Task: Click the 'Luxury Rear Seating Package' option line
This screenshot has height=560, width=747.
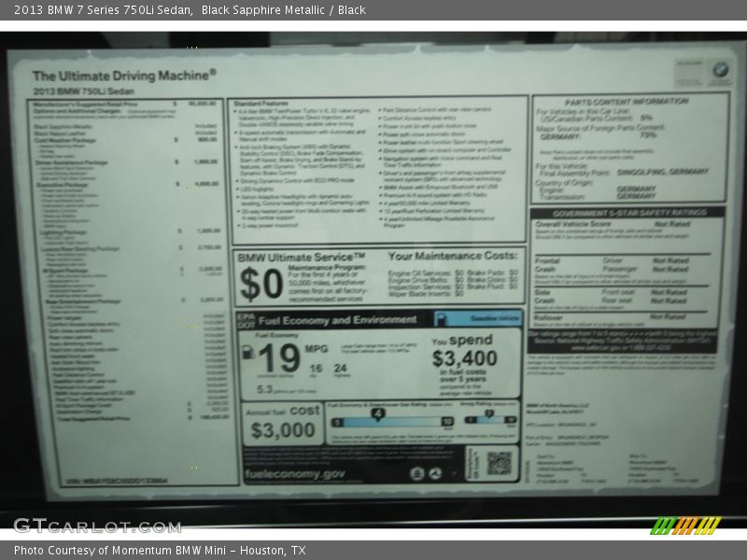Action: point(79,248)
